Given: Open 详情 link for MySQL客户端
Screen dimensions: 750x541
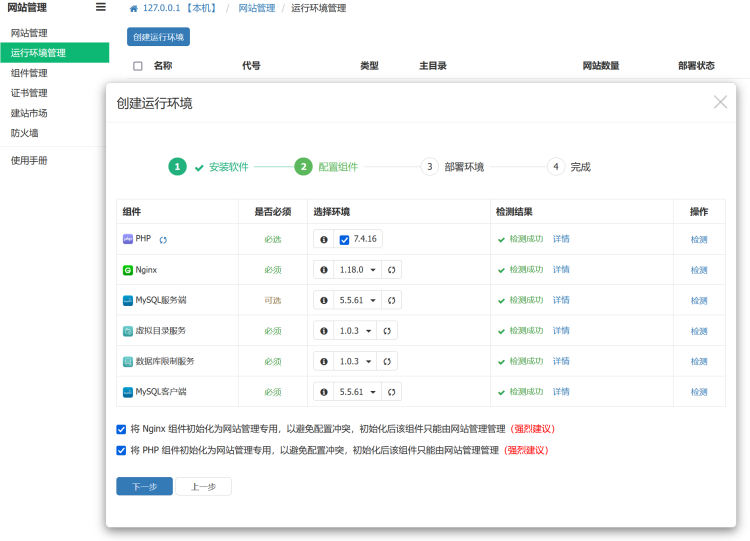Looking at the screenshot, I should [x=561, y=392].
